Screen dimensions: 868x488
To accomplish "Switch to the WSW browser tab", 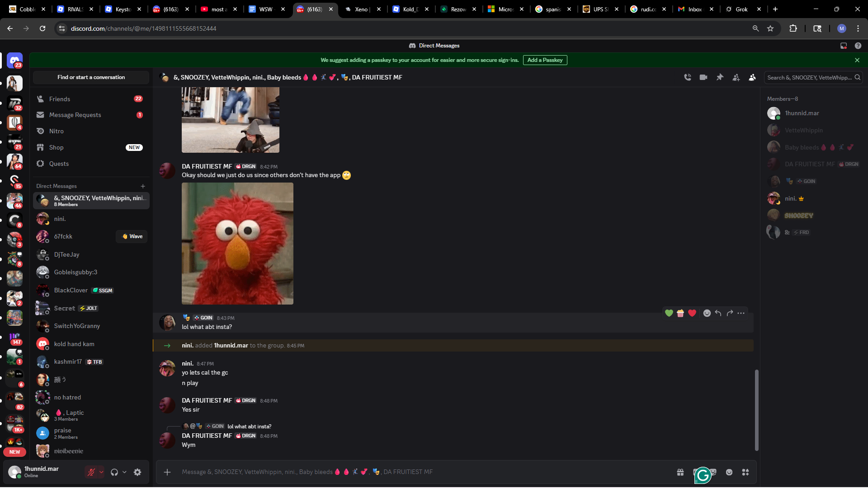I will click(x=267, y=9).
